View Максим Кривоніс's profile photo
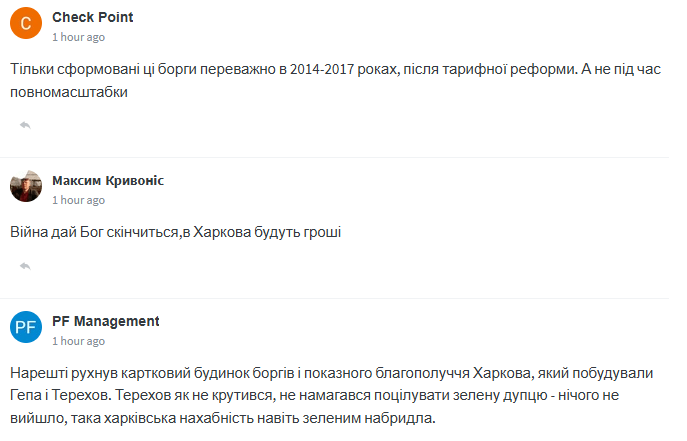 26,187
